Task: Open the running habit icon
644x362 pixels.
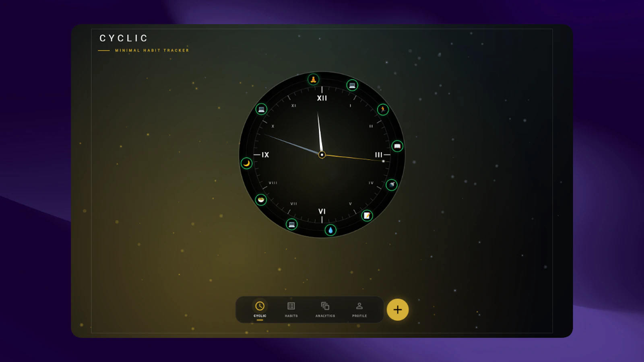Action: [383, 109]
